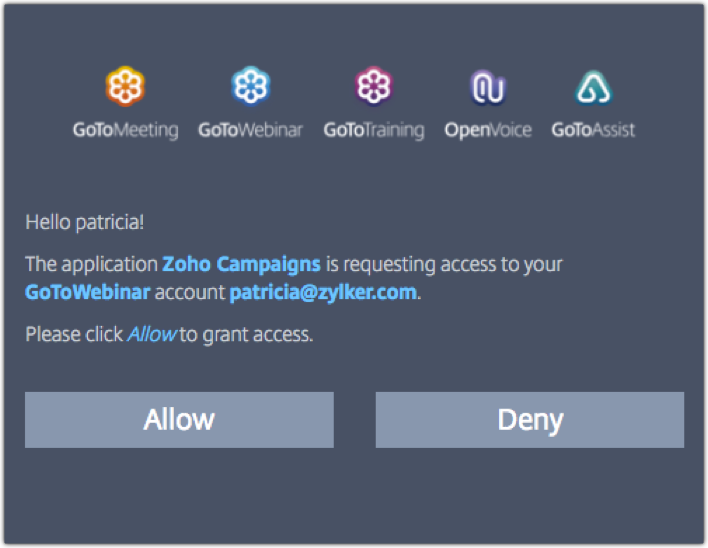708x548 pixels.
Task: Click the "is requesting access to your" text
Action: (444, 265)
